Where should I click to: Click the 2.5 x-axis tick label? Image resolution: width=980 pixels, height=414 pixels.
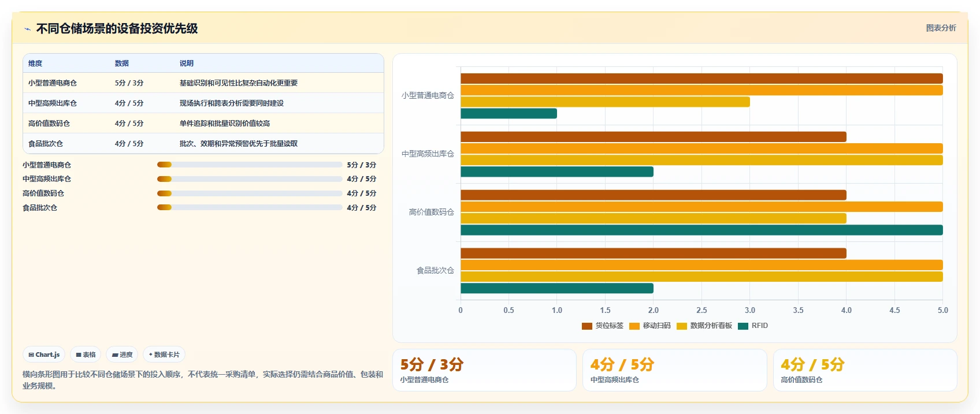701,310
